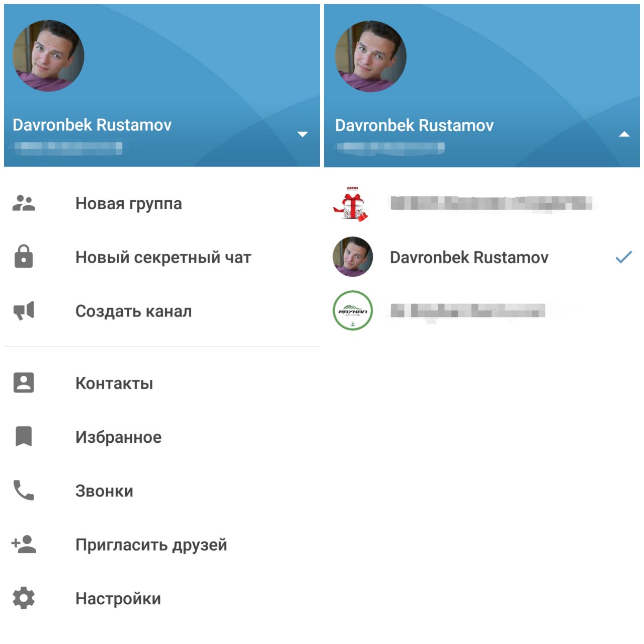The height and width of the screenshot is (644, 644).
Task: Switch to the Rayhan logo account
Action: click(482, 310)
